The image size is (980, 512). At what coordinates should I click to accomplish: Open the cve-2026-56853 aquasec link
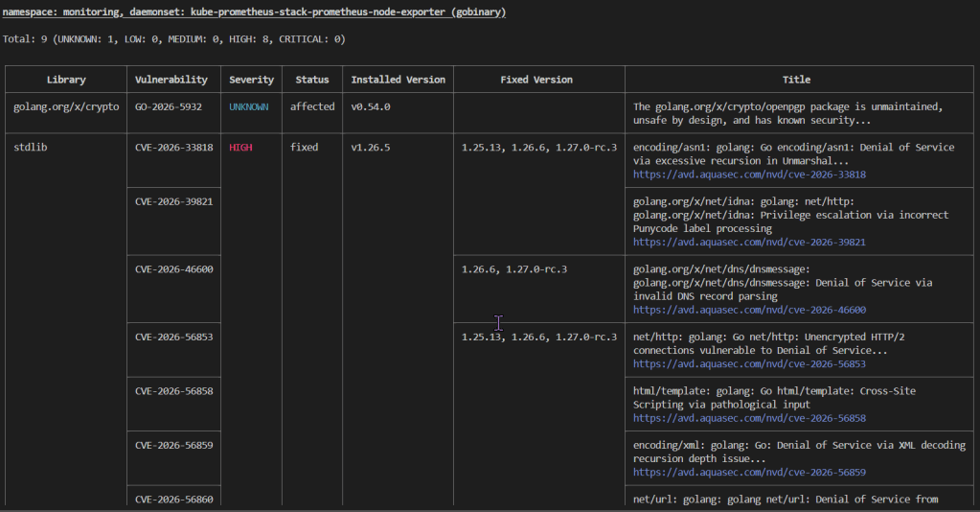tap(749, 364)
